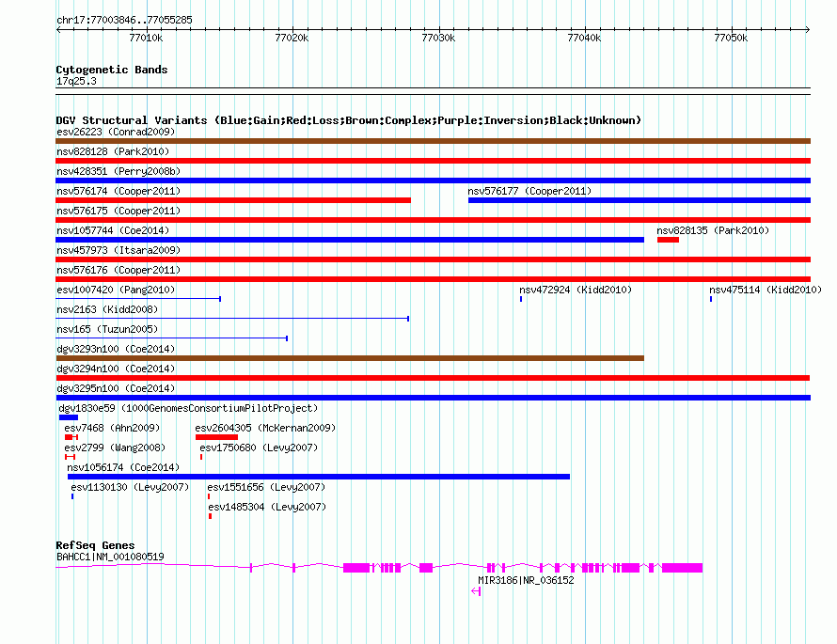Viewport: 837px width, 644px height.
Task: Click the chr17:77003846..77055285 coordinates text
Action: tap(124, 21)
